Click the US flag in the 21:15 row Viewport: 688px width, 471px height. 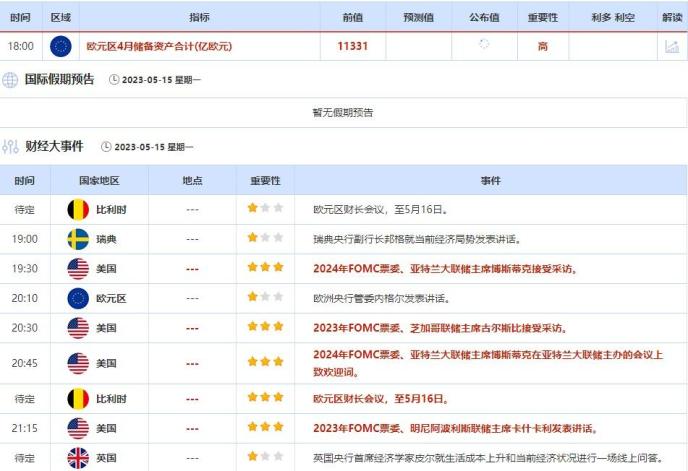click(78, 428)
